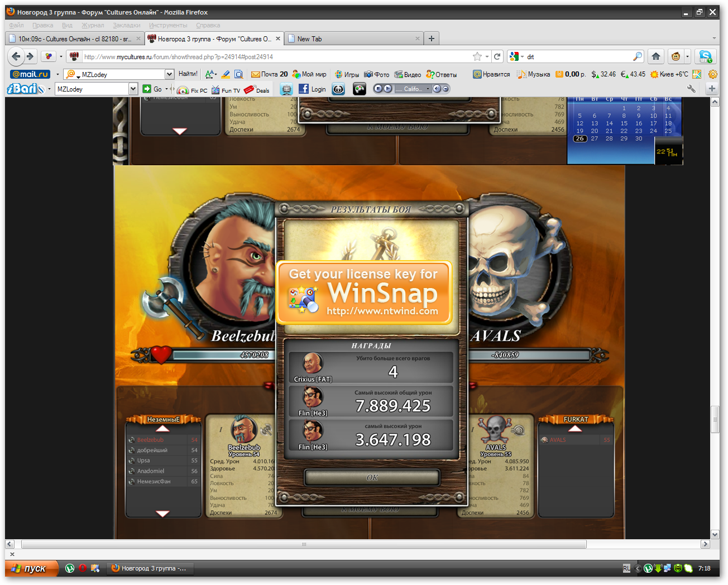
Task: Click the dollar exchange rate 32.46
Action: point(604,74)
